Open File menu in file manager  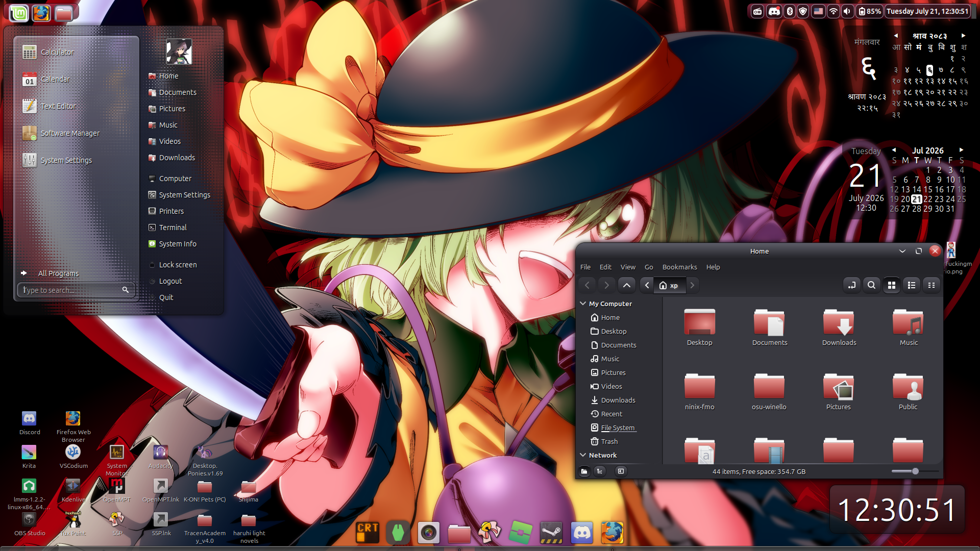[585, 267]
